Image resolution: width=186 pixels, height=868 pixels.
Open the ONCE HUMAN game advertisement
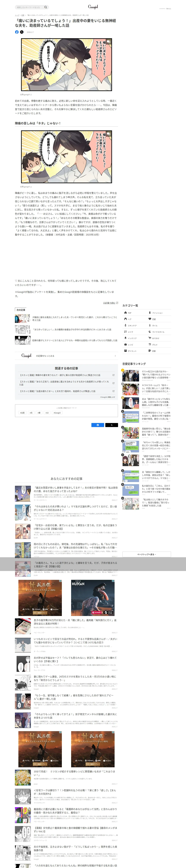click(x=93, y=598)
